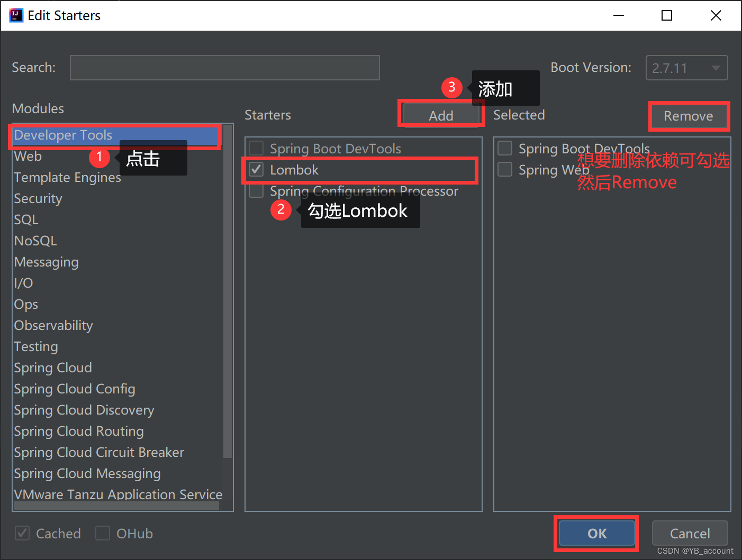Maximize the Edit Starters window

click(667, 15)
